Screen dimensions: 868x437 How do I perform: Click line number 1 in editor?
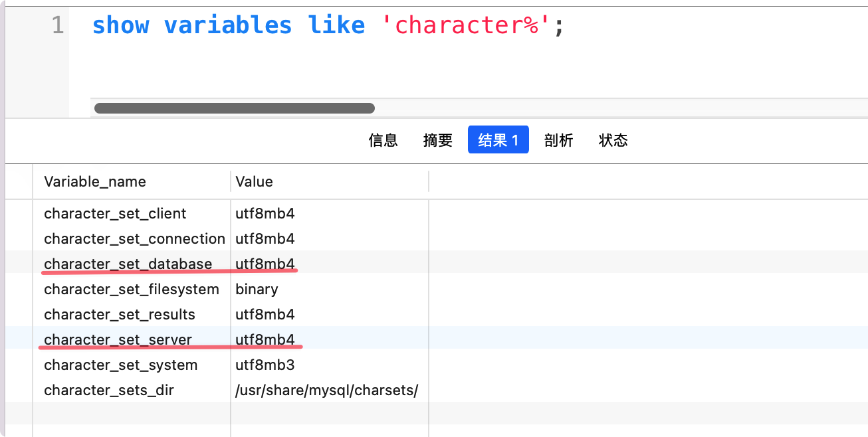pos(57,25)
